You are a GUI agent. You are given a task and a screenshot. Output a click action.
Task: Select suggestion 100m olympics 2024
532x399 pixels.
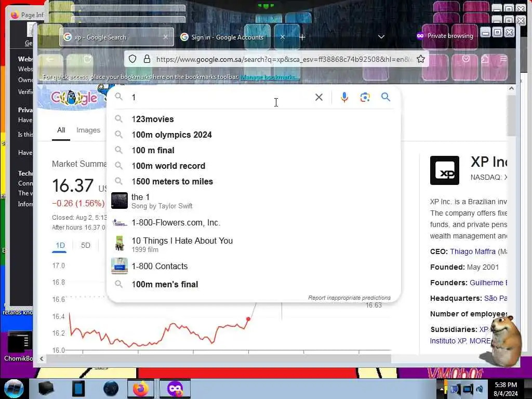[x=254, y=135]
